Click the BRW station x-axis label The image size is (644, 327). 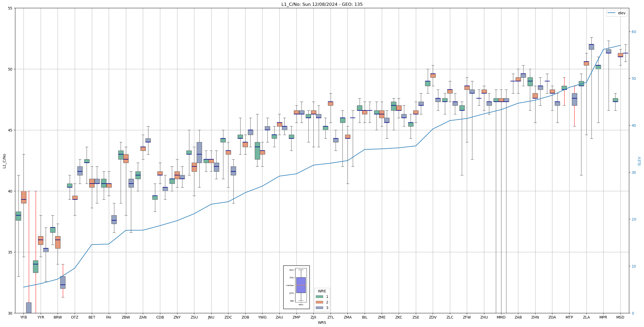pyautogui.click(x=58, y=317)
